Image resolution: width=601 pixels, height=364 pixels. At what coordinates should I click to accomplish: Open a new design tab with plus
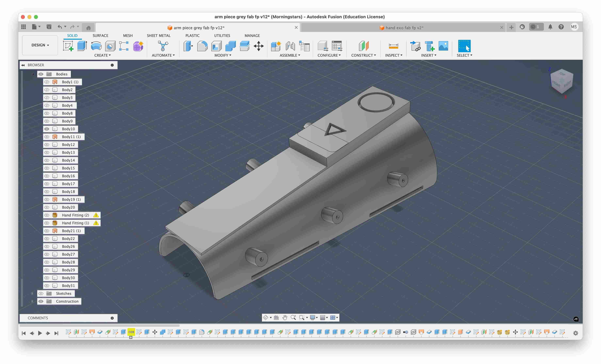pos(511,27)
